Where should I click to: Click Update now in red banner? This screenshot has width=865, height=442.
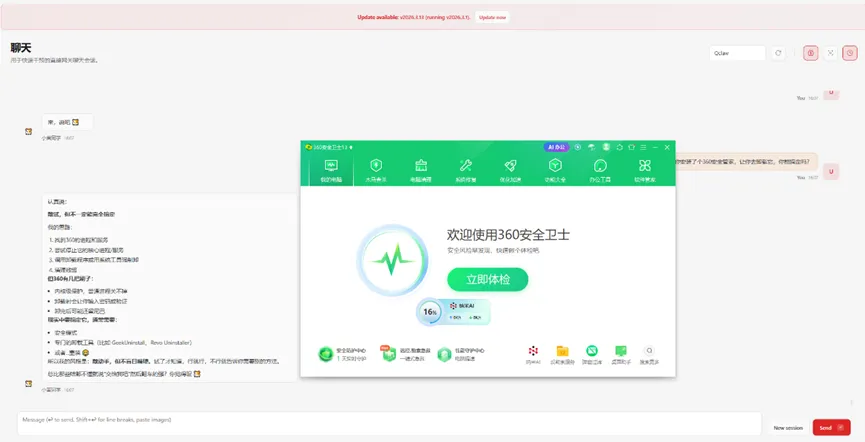(492, 18)
